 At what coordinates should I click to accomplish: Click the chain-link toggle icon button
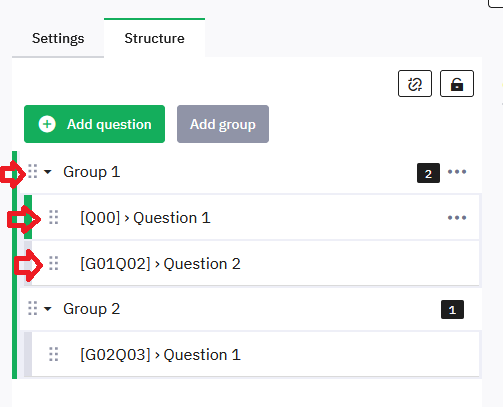point(415,84)
